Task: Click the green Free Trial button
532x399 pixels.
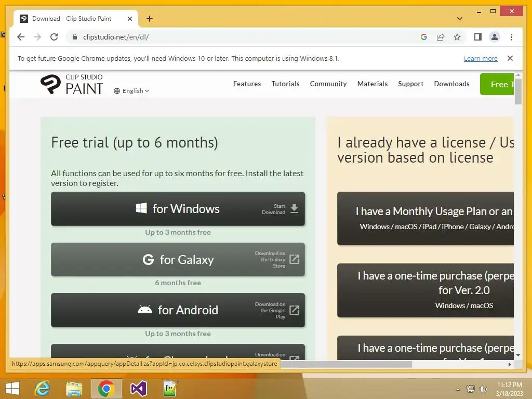Action: click(497, 84)
